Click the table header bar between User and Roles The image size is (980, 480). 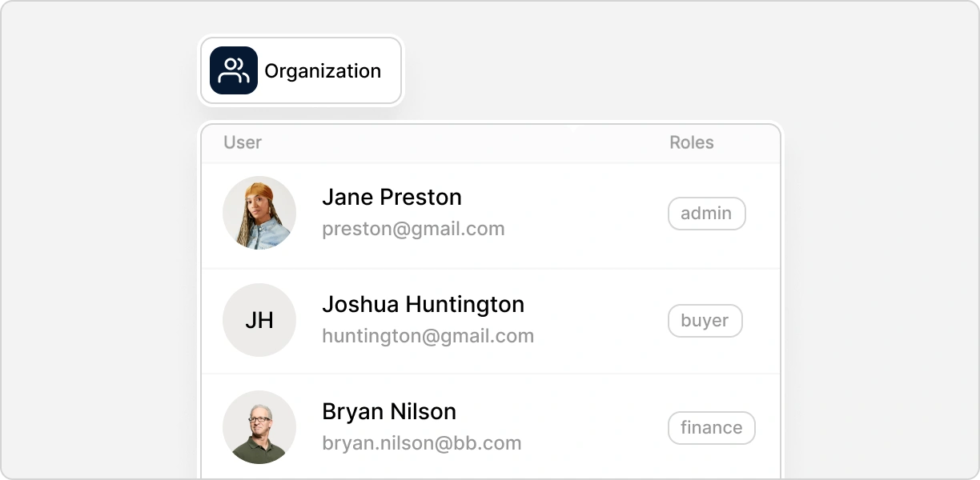[x=464, y=143]
